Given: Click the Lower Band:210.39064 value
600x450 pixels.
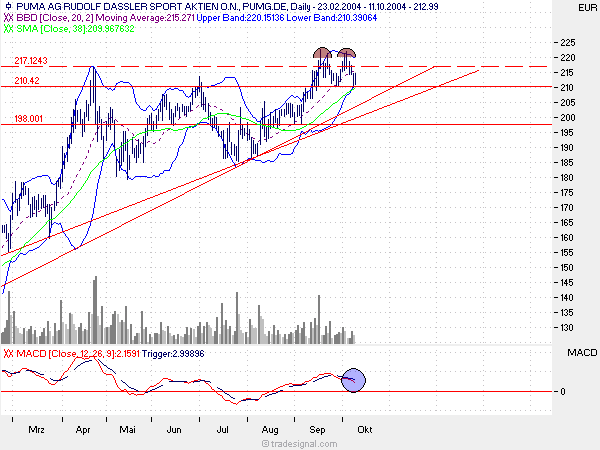Looking at the screenshot, I should (332, 18).
